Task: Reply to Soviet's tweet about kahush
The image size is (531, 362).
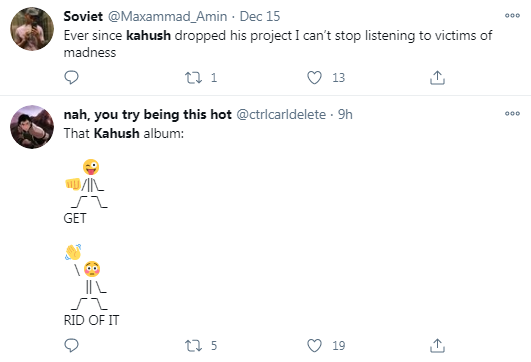Action: point(71,78)
